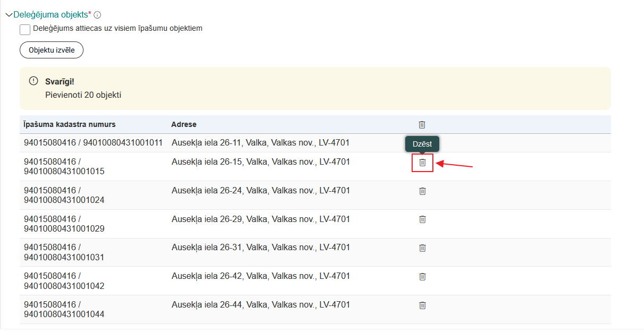The width and height of the screenshot is (644, 332).
Task: Click the Svarīgi warning exclamation icon
Action: tap(34, 81)
